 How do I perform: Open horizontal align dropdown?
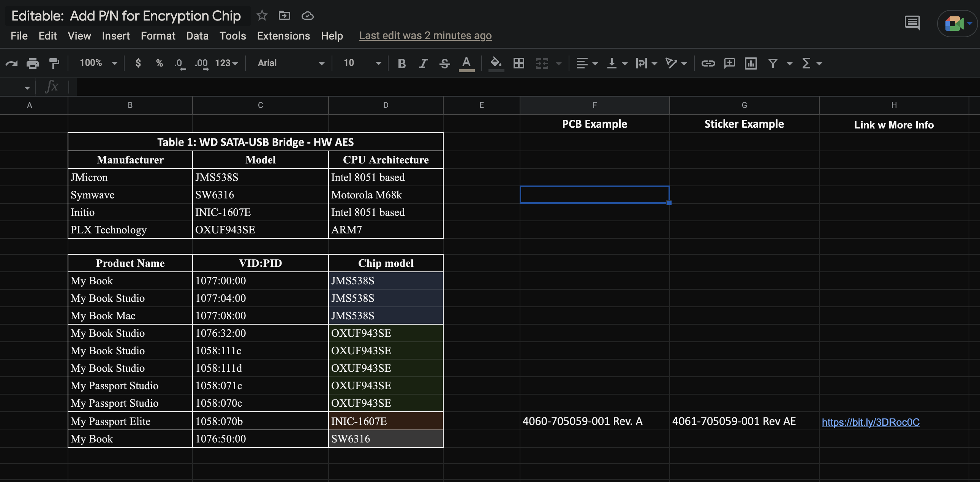(586, 63)
